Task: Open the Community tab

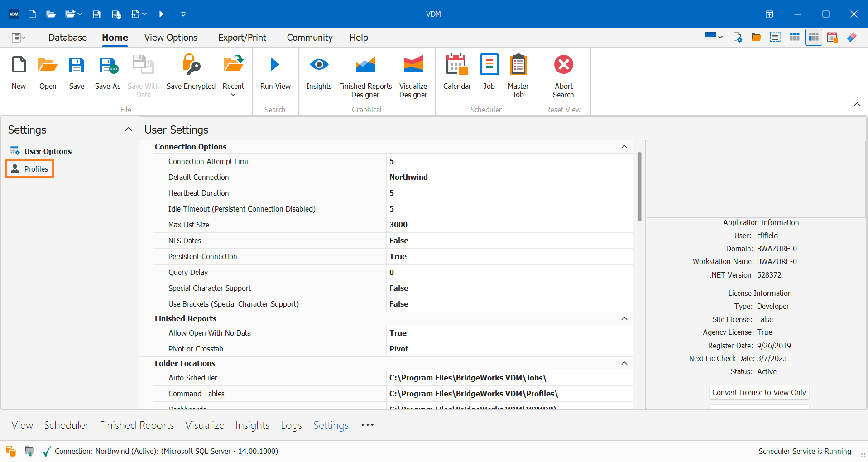Action: [x=310, y=38]
